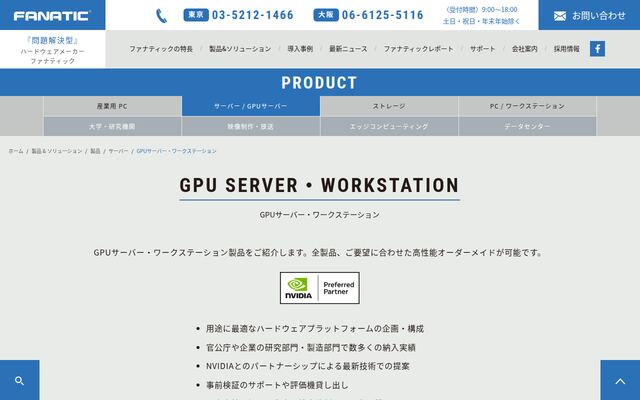Open the search magnifier button

(20, 380)
